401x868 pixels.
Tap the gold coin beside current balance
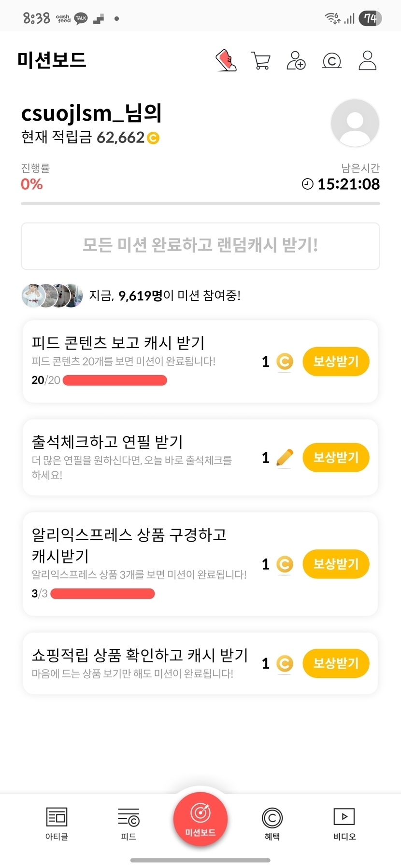(153, 138)
